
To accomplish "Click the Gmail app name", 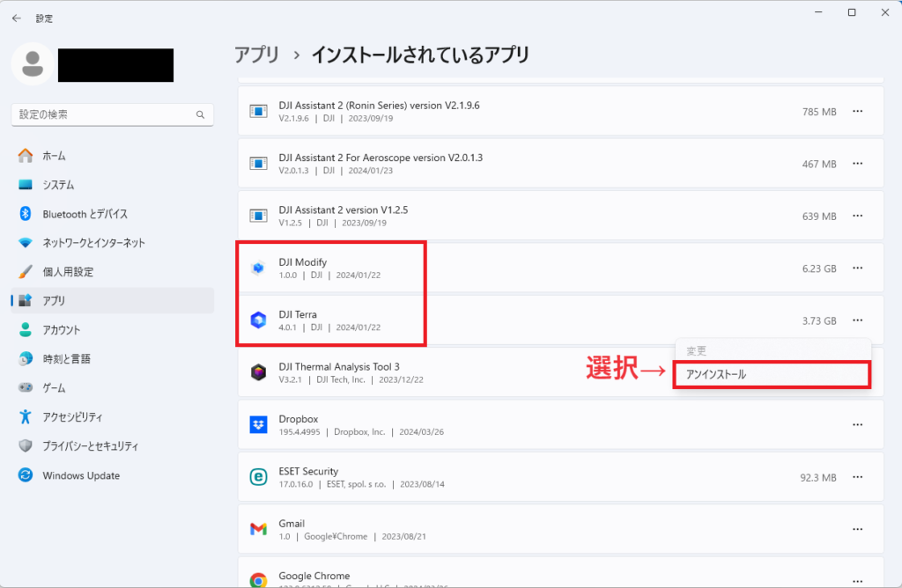I will pos(292,524).
